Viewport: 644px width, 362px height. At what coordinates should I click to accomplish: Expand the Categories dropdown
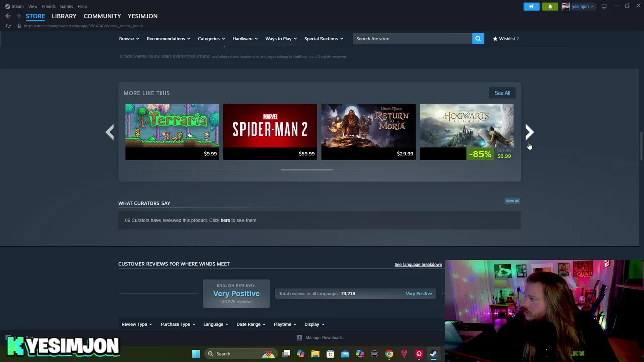pos(211,39)
